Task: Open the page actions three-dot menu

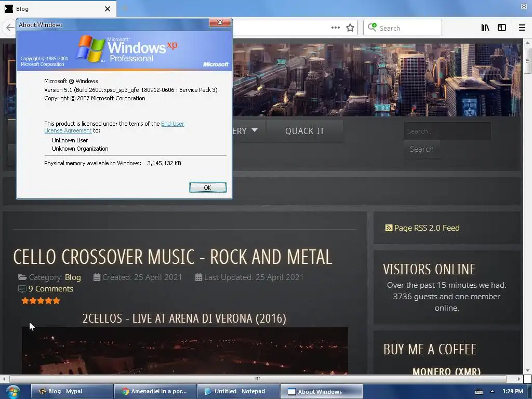Action: [x=335, y=28]
